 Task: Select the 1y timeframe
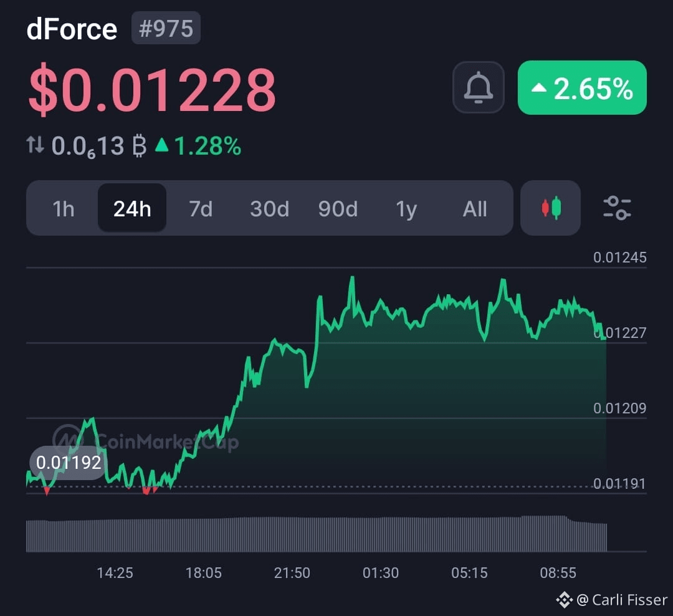click(x=406, y=209)
